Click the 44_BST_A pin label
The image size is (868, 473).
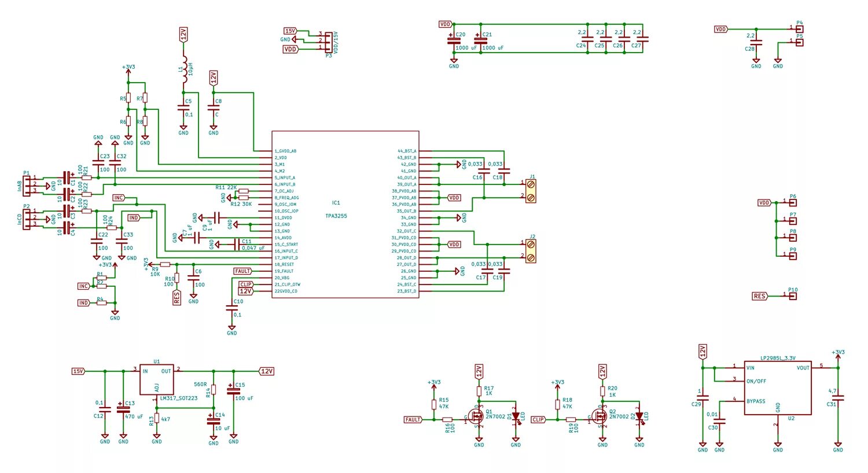[406, 151]
